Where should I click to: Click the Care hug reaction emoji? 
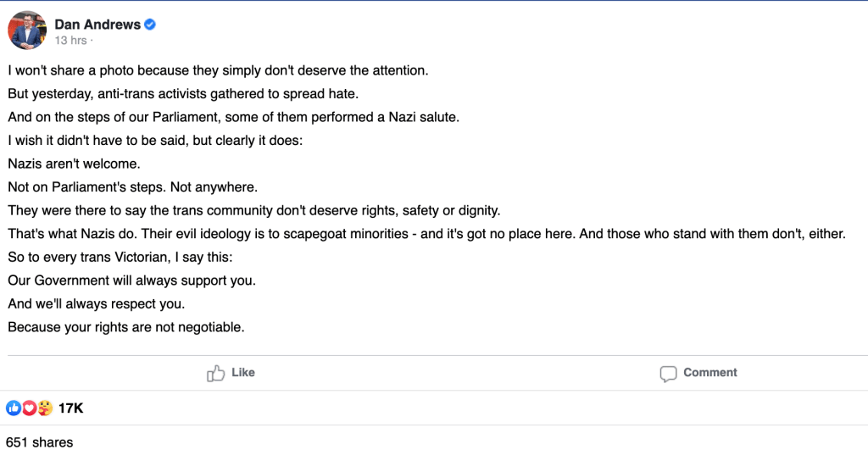(45, 408)
